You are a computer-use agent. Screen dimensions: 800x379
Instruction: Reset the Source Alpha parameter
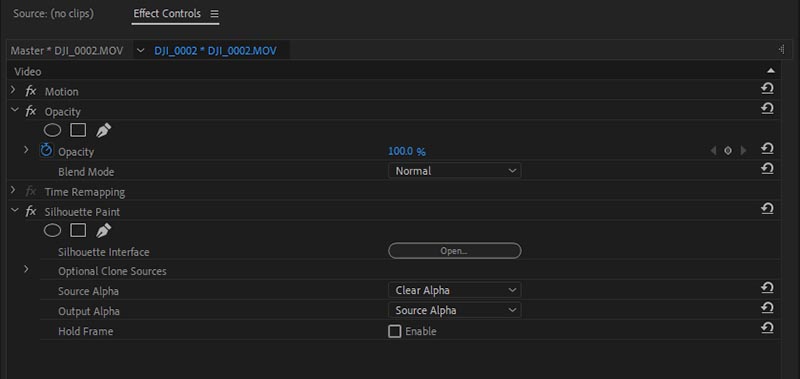point(767,288)
